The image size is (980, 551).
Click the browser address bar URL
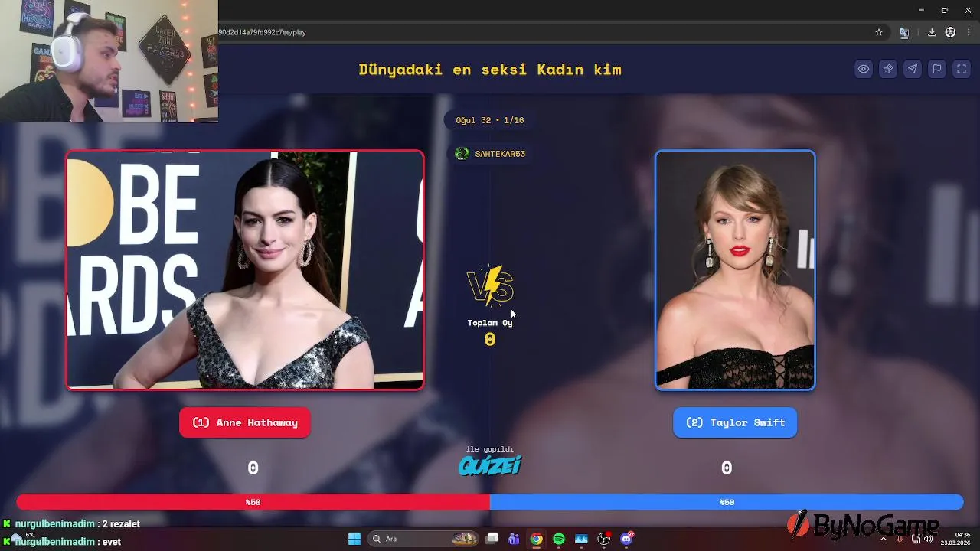[263, 32]
